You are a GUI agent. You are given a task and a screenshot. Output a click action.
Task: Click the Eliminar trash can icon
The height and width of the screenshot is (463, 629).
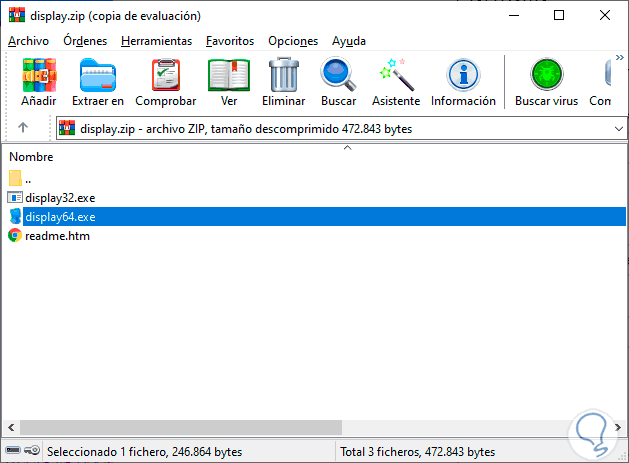284,75
